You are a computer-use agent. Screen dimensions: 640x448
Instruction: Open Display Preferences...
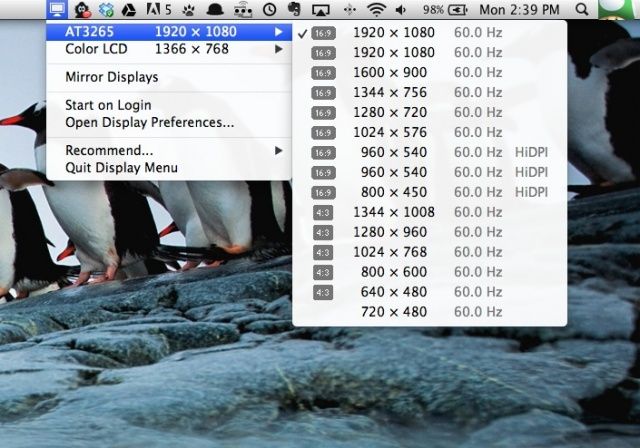coord(149,122)
